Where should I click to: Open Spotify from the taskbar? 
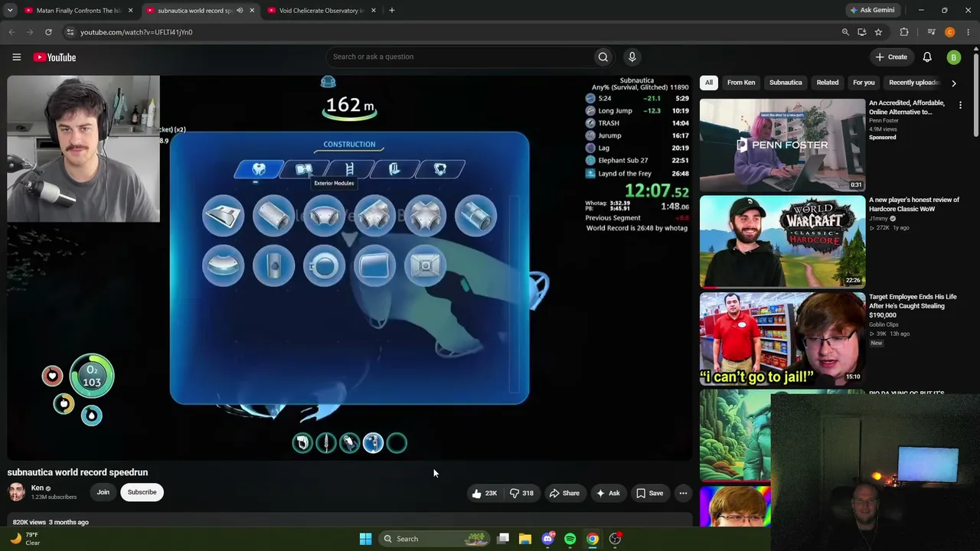coord(570,539)
